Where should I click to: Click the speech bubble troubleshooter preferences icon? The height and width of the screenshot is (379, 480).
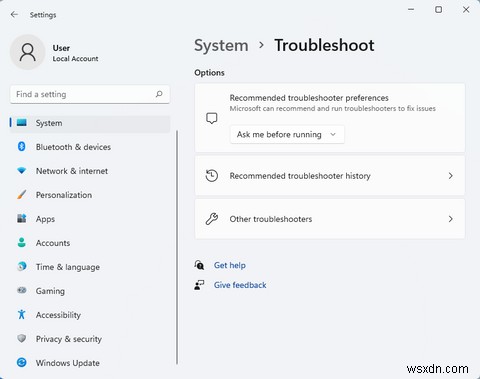click(212, 118)
